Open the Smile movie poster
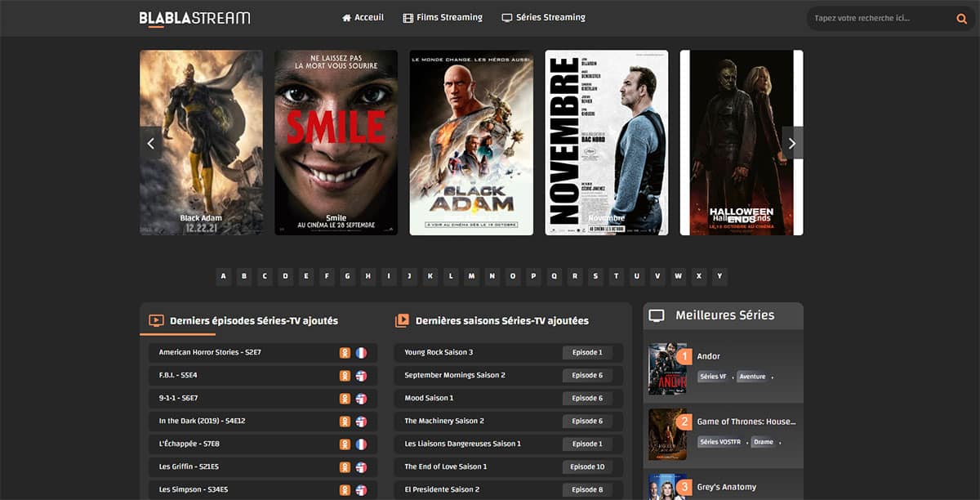 [x=336, y=143]
